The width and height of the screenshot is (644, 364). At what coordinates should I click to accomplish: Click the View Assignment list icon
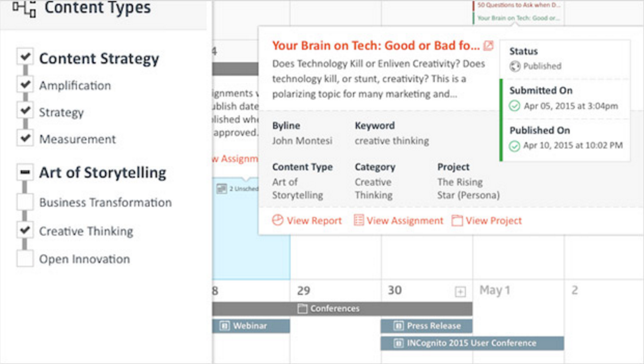tap(359, 220)
